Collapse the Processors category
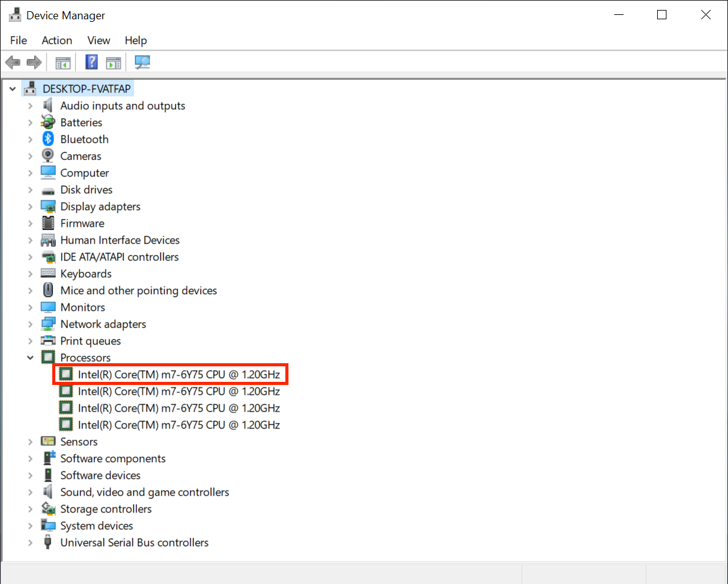 pos(30,358)
